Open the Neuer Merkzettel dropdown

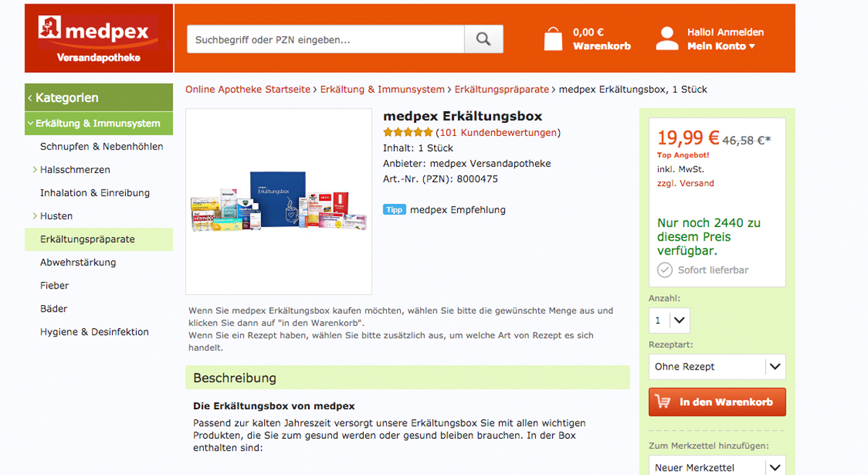click(x=717, y=466)
